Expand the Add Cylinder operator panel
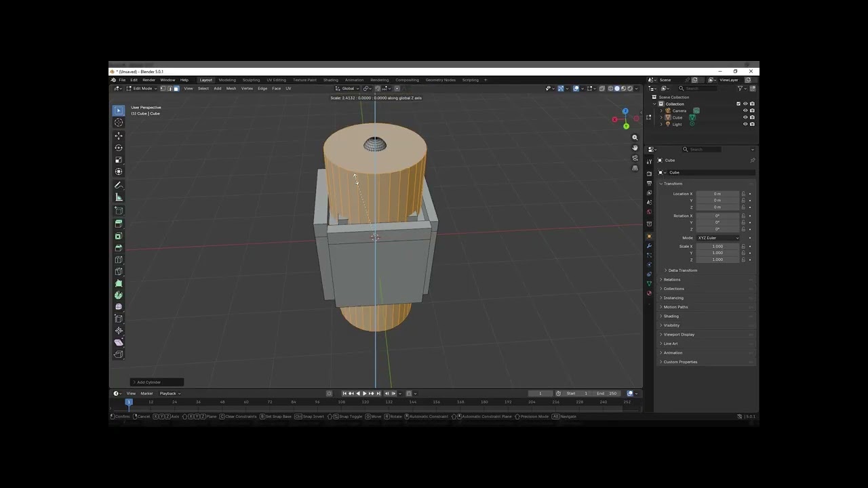The width and height of the screenshot is (868, 488). pyautogui.click(x=157, y=382)
